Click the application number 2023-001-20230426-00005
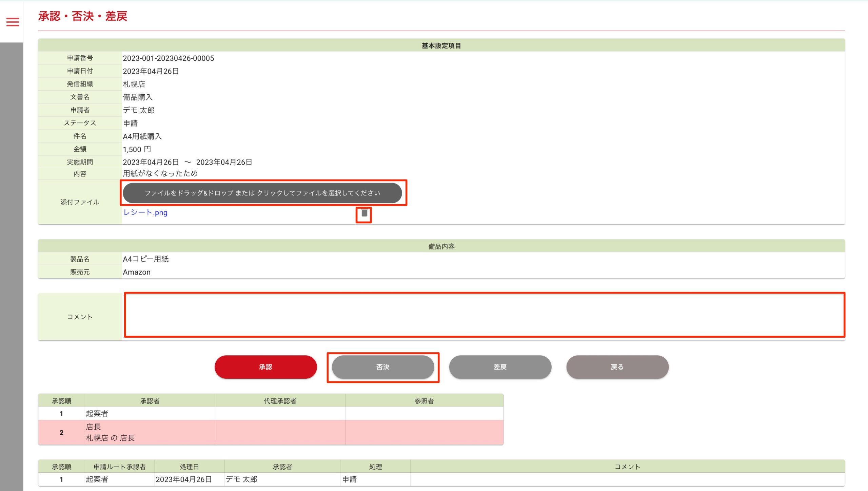Screen dimensions: 868x491 pyautogui.click(x=168, y=58)
